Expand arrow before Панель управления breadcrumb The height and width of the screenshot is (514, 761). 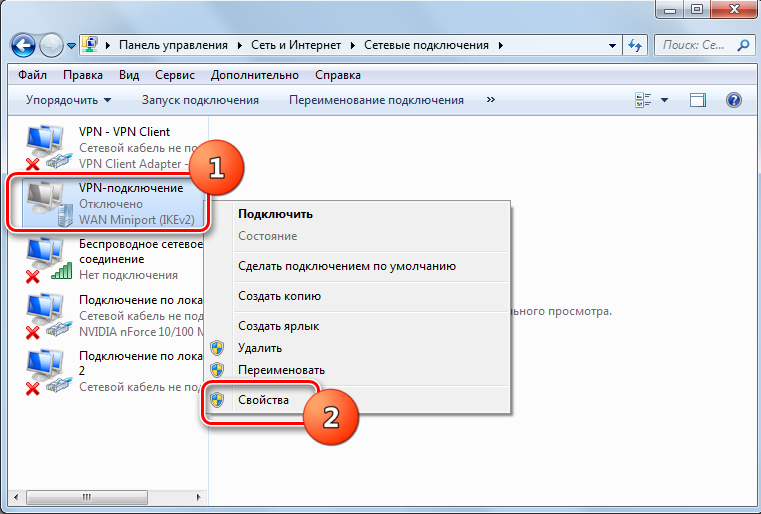[x=108, y=45]
